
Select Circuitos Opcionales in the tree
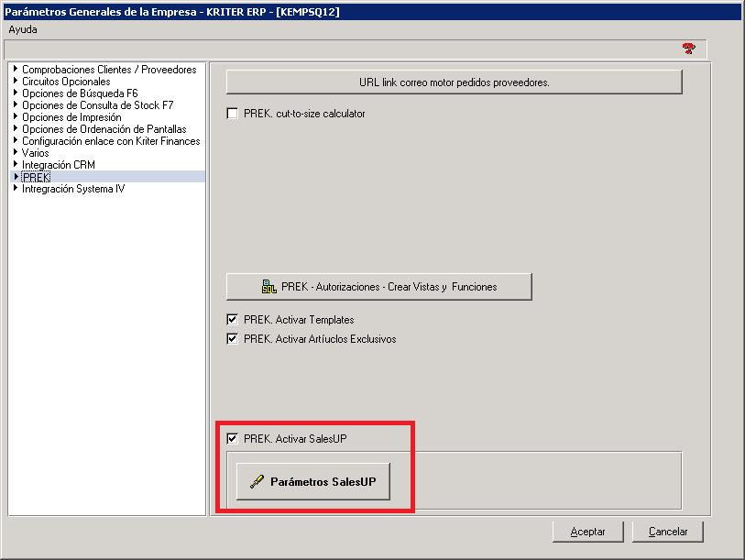point(66,82)
